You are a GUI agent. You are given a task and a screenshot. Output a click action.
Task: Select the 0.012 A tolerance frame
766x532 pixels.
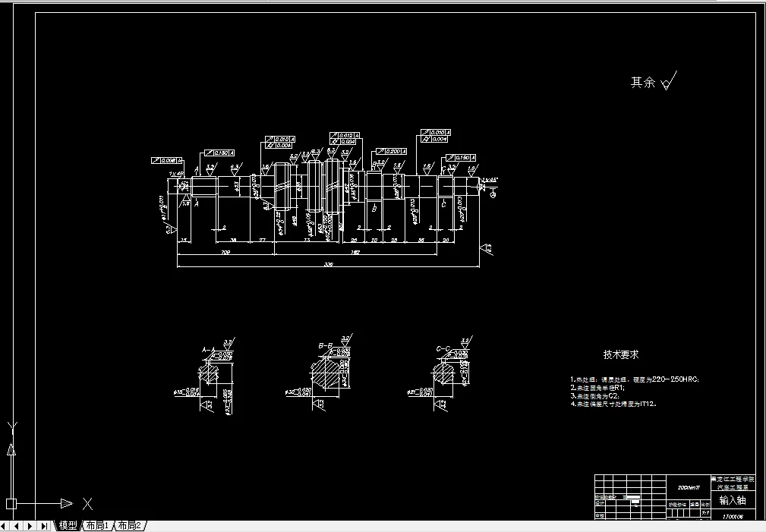(345, 135)
